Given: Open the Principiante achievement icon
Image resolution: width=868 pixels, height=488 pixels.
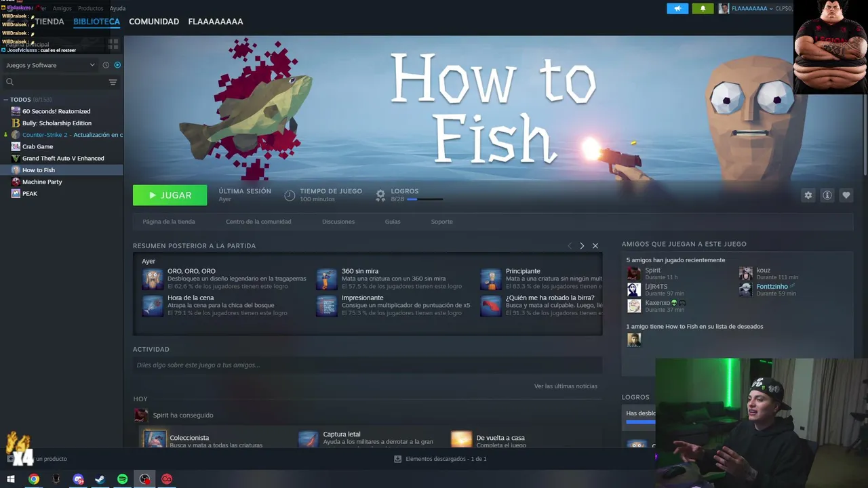Looking at the screenshot, I should point(491,279).
